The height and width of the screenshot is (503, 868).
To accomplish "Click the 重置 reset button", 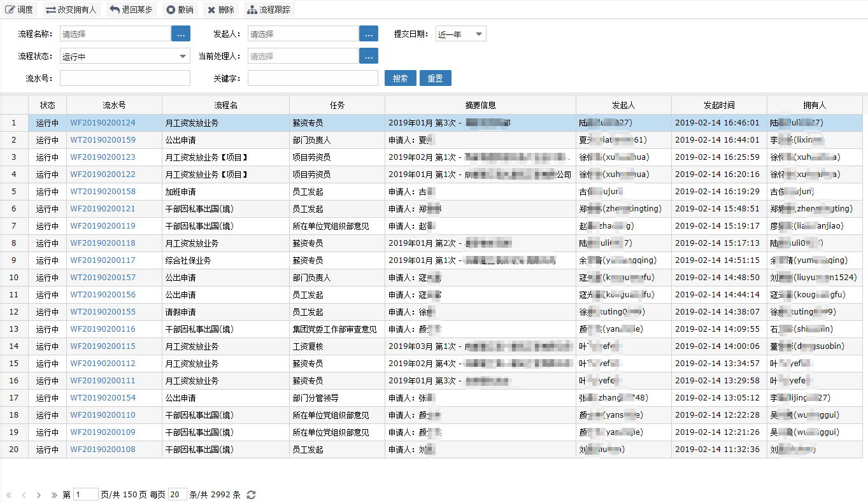I will 436,78.
